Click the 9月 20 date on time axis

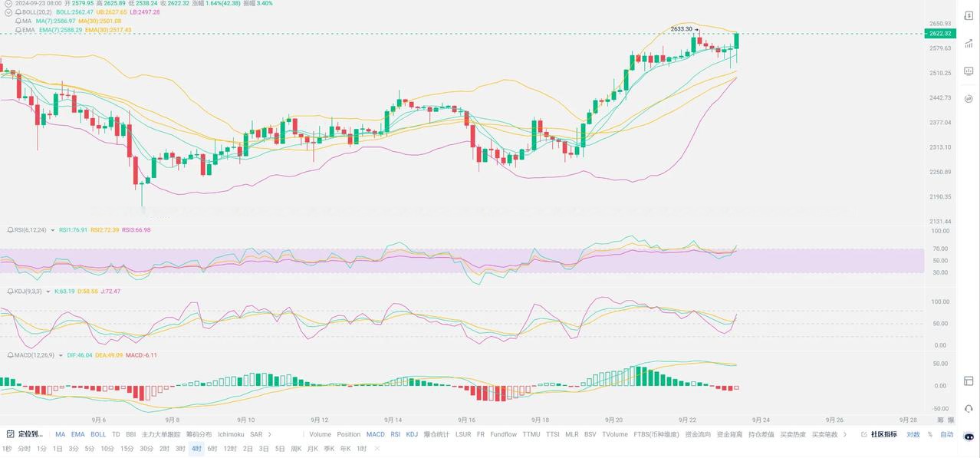614,420
